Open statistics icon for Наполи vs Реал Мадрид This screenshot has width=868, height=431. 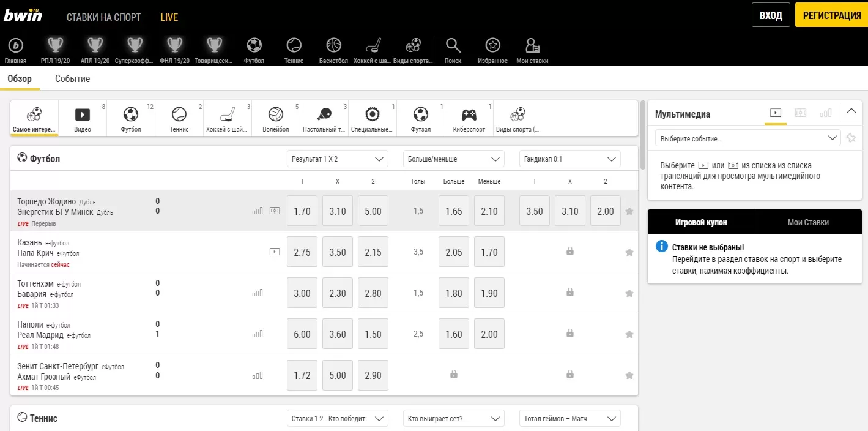click(x=258, y=334)
